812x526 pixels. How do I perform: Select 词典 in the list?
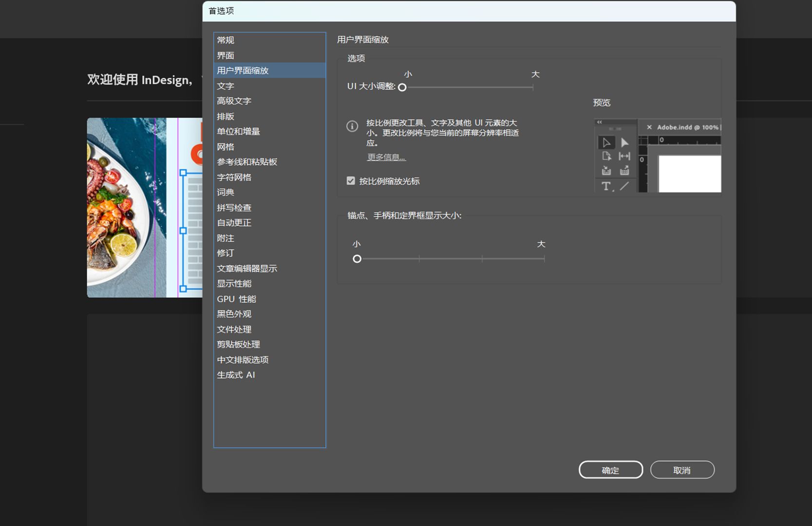click(269, 193)
